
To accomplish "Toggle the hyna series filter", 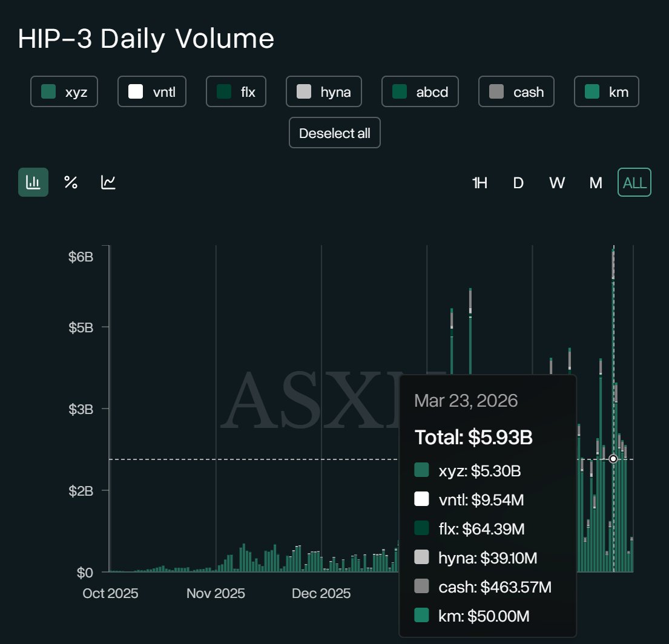I will point(324,91).
